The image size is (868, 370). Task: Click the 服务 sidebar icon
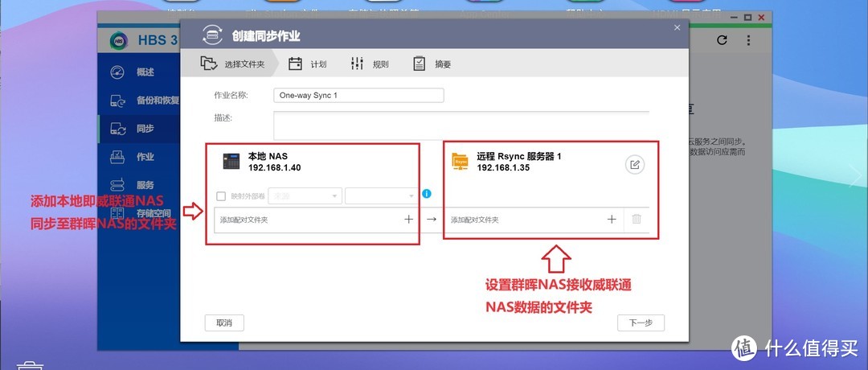tap(117, 185)
